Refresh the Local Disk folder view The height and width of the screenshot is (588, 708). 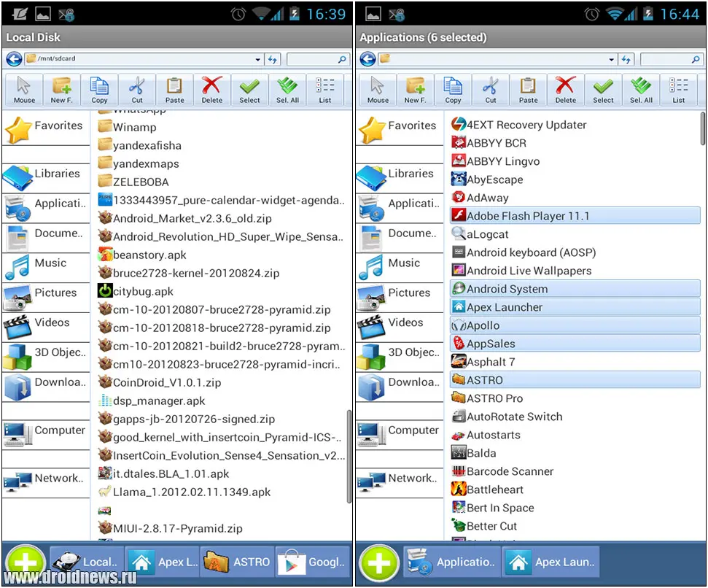272,59
